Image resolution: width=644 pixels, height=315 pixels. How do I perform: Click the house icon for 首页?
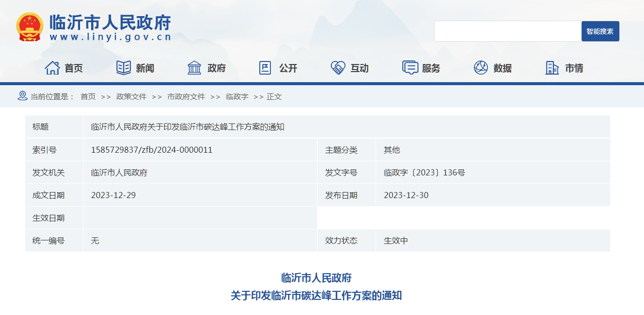coord(52,68)
